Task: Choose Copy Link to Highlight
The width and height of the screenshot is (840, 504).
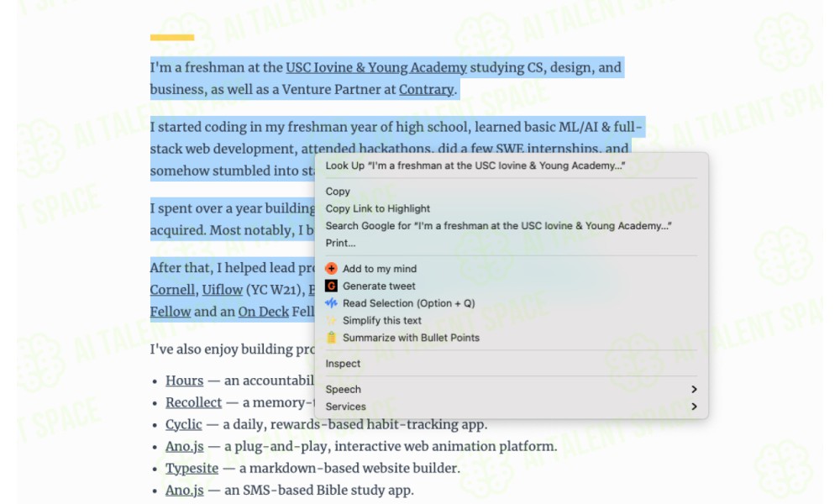Action: 378,208
